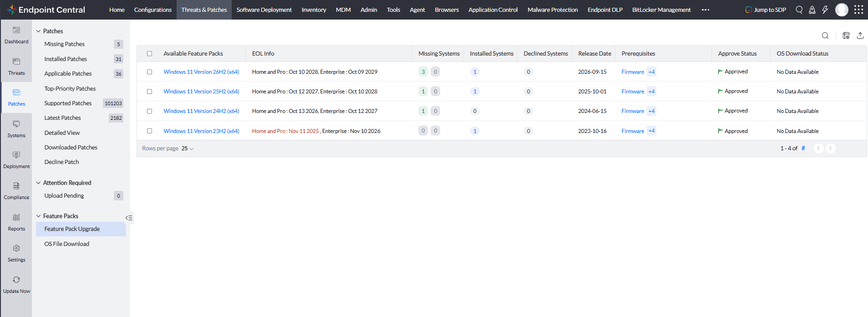Open the Configurations menu tab
This screenshot has width=868, height=317.
[153, 10]
